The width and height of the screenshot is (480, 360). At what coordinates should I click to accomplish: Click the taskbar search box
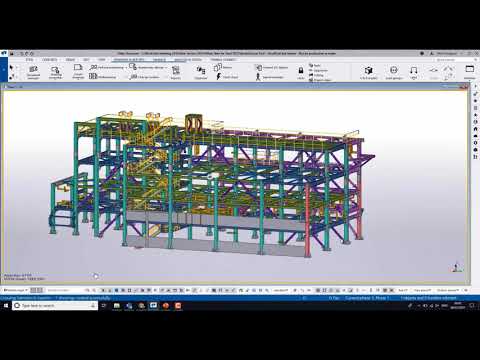click(x=55, y=305)
